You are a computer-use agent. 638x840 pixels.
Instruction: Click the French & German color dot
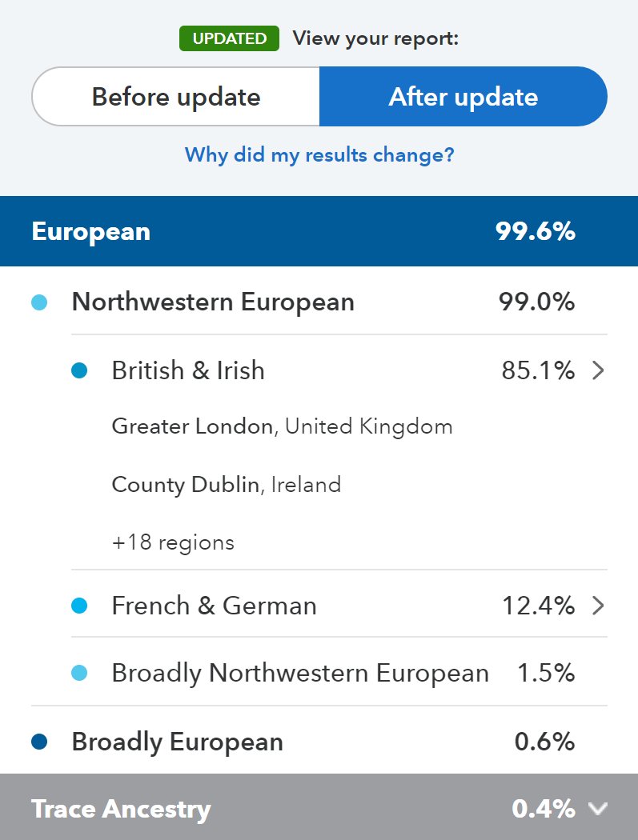[x=79, y=606]
